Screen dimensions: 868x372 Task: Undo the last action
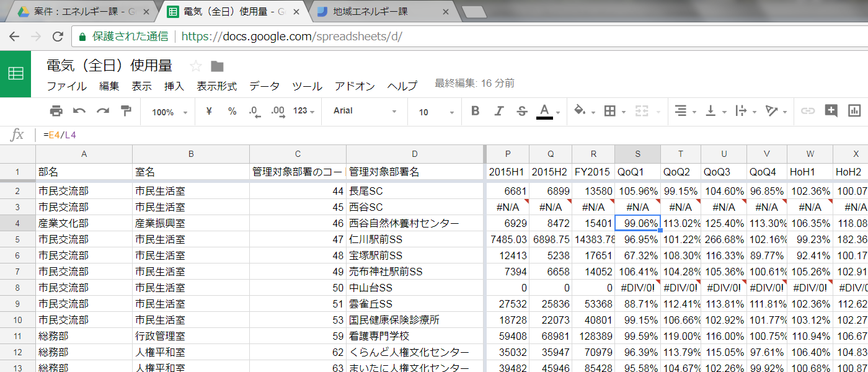[79, 111]
